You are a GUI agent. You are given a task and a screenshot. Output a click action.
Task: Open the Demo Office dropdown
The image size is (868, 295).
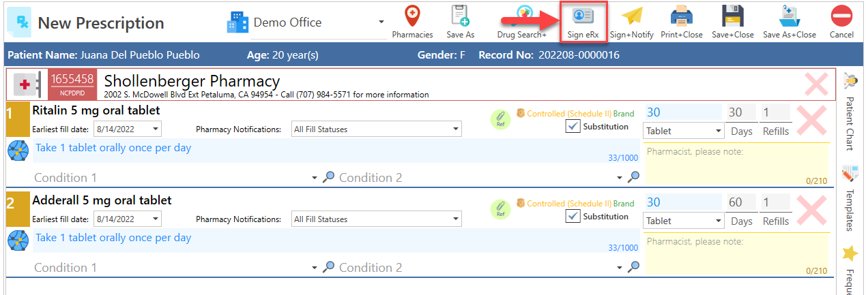[x=381, y=23]
